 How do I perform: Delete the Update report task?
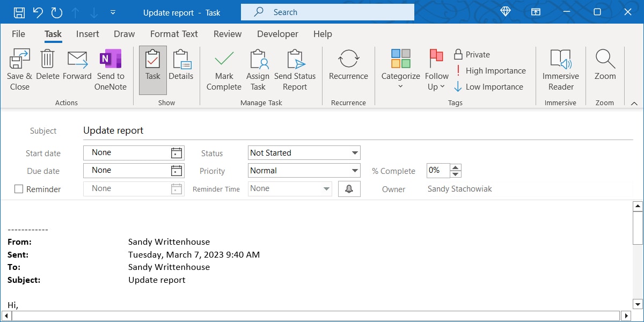coord(48,69)
